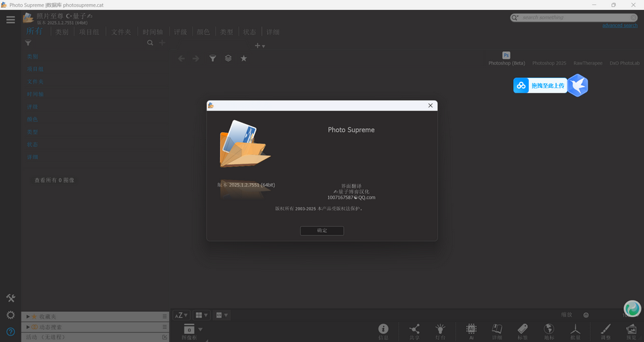This screenshot has height=342, width=644.
Task: Click the 图像框 image basket icon
Action: tap(189, 331)
